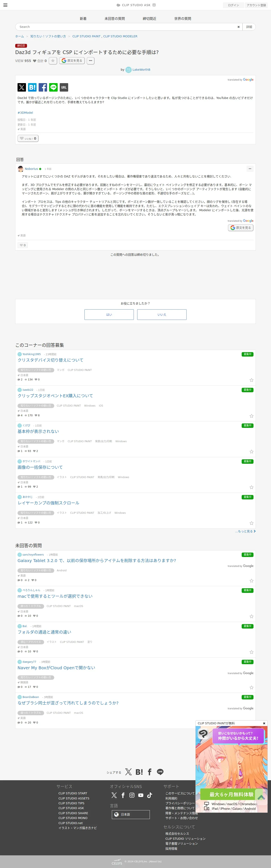The height and width of the screenshot is (868, 271).
Task: Open official Instagram icon in footer
Action: [x=132, y=795]
